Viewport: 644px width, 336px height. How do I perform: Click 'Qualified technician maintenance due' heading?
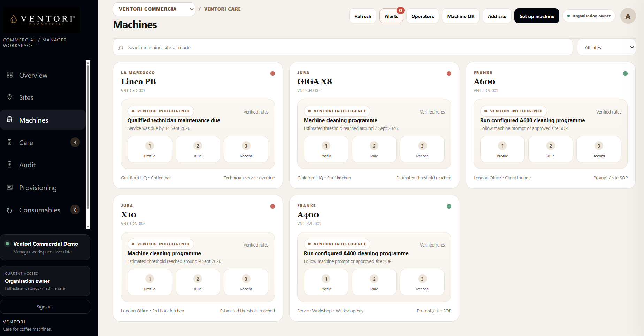pos(174,120)
